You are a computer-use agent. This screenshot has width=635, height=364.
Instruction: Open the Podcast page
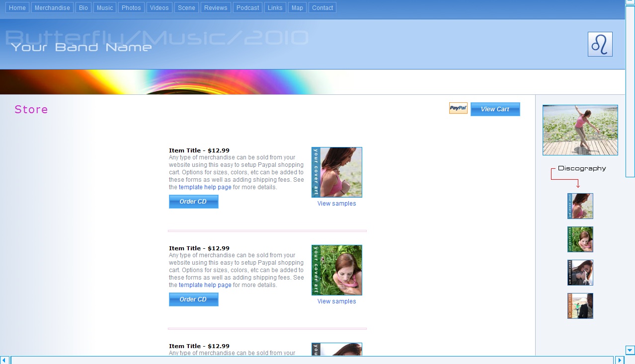tap(248, 7)
